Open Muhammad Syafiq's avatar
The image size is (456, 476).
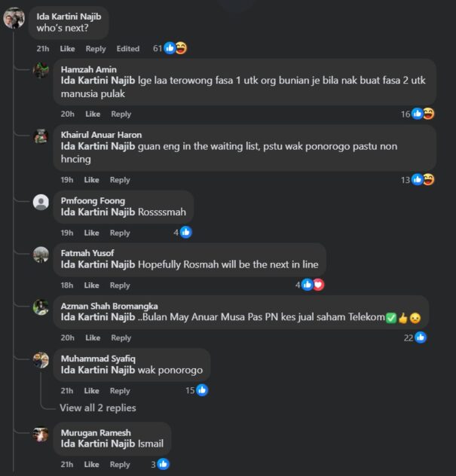(41, 360)
